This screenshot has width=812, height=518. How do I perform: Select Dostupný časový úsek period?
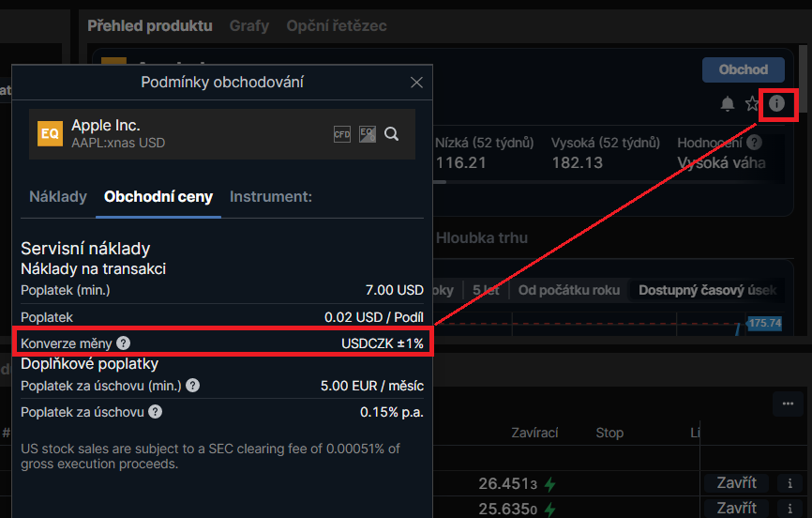[x=707, y=290]
